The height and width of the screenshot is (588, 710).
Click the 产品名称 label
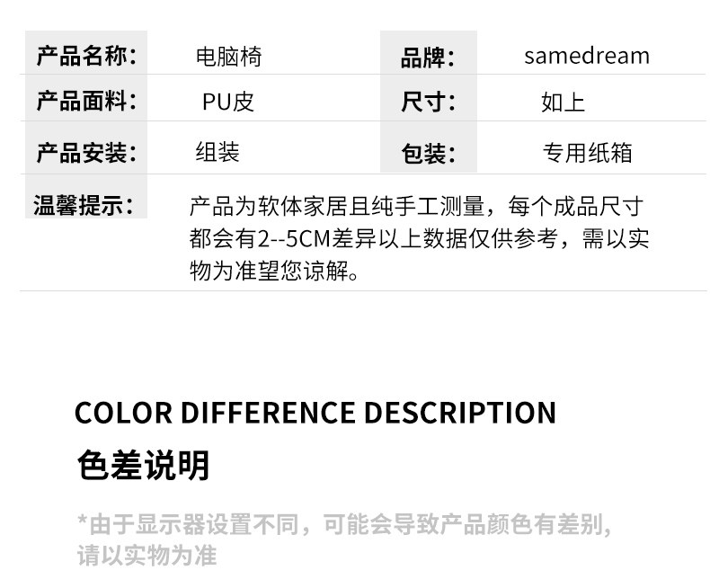(85, 57)
